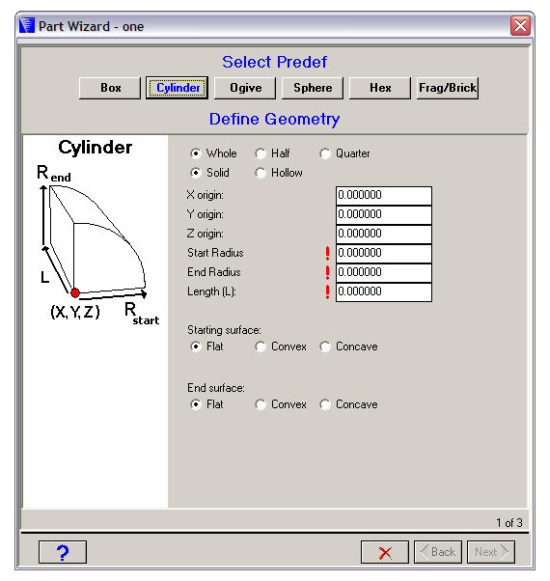Click the warning mark beside Start Radius
Image resolution: width=550 pixels, height=581 pixels.
tap(327, 253)
